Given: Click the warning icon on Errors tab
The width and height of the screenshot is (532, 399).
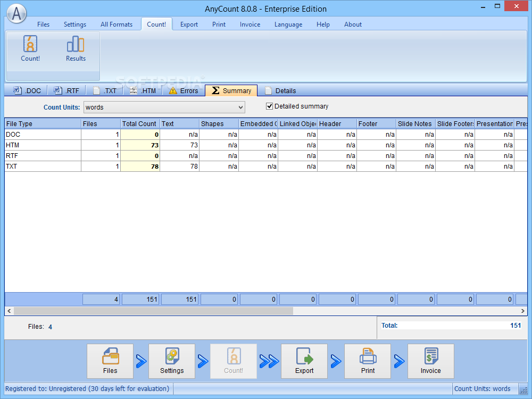Looking at the screenshot, I should (x=173, y=90).
